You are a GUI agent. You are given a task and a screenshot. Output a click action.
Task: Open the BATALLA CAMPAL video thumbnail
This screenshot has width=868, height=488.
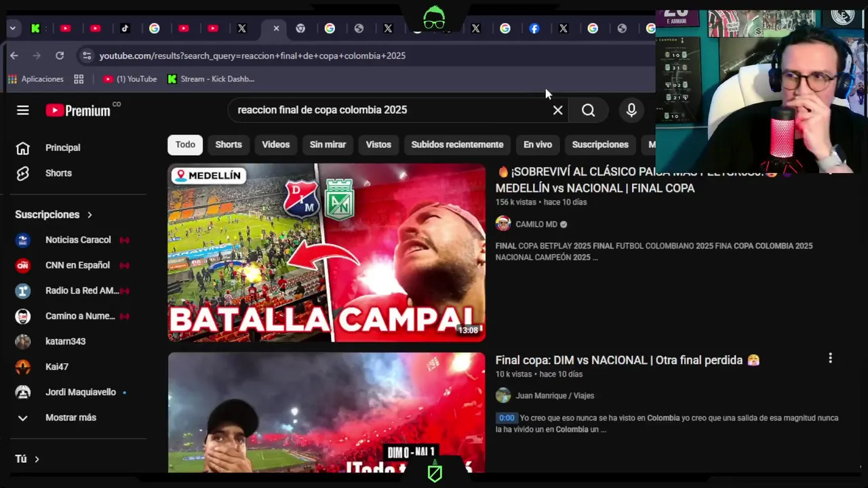(x=327, y=252)
